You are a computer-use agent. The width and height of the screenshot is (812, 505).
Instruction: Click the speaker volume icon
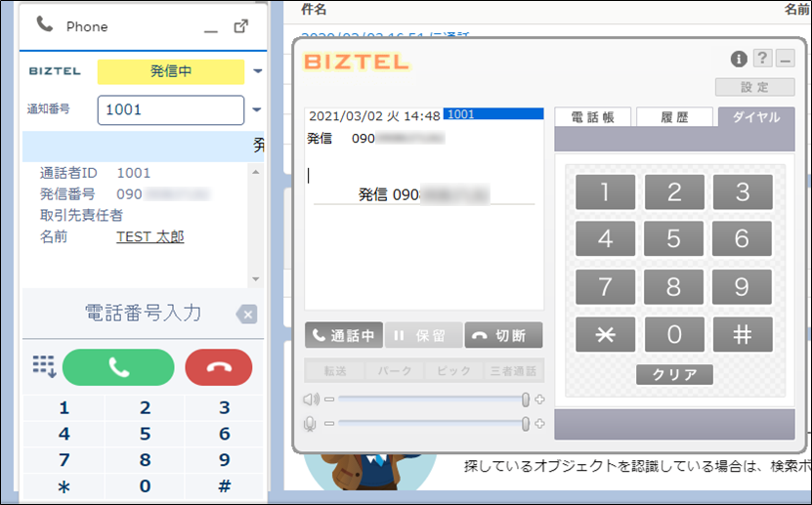312,400
